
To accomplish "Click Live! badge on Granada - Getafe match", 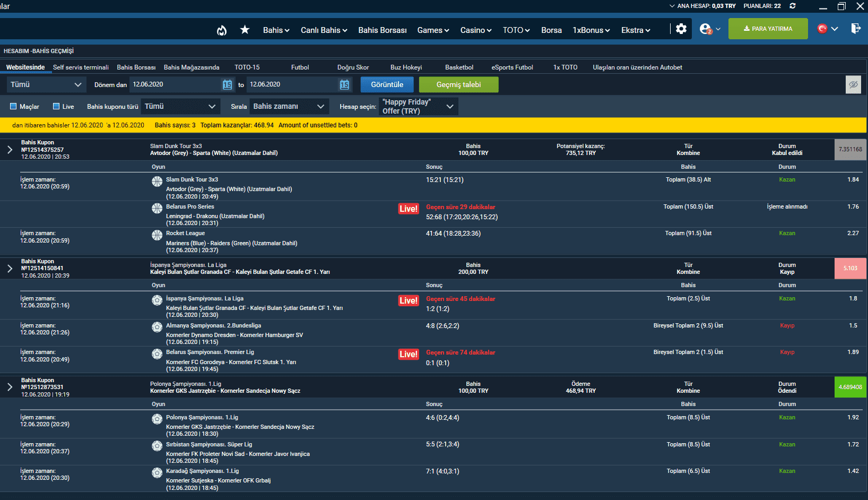I will pyautogui.click(x=409, y=300).
